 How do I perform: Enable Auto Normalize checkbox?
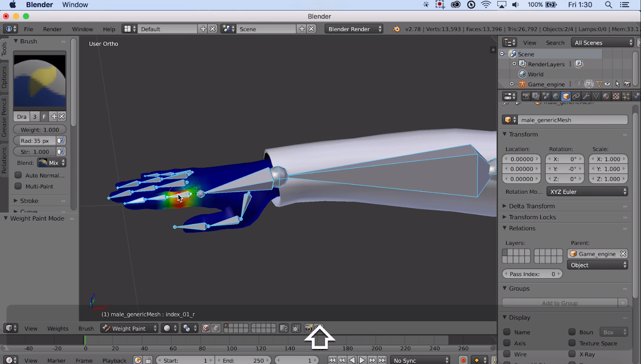pyautogui.click(x=18, y=175)
